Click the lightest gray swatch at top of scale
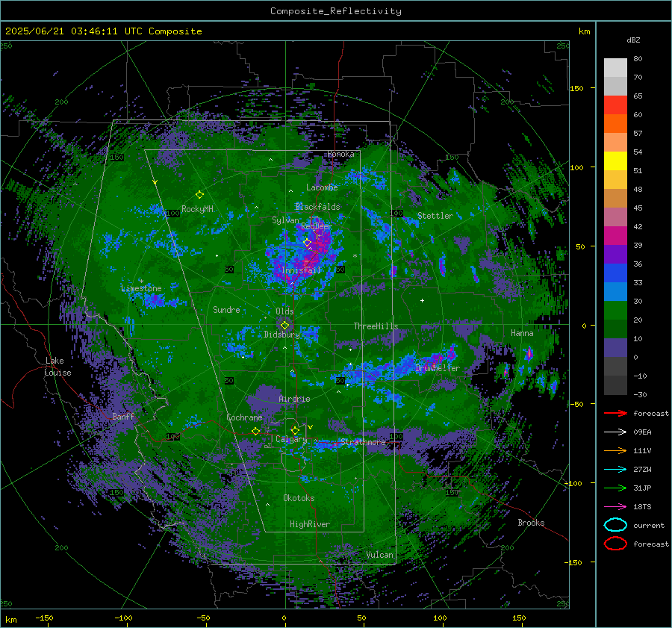The width and height of the screenshot is (672, 628). point(615,68)
